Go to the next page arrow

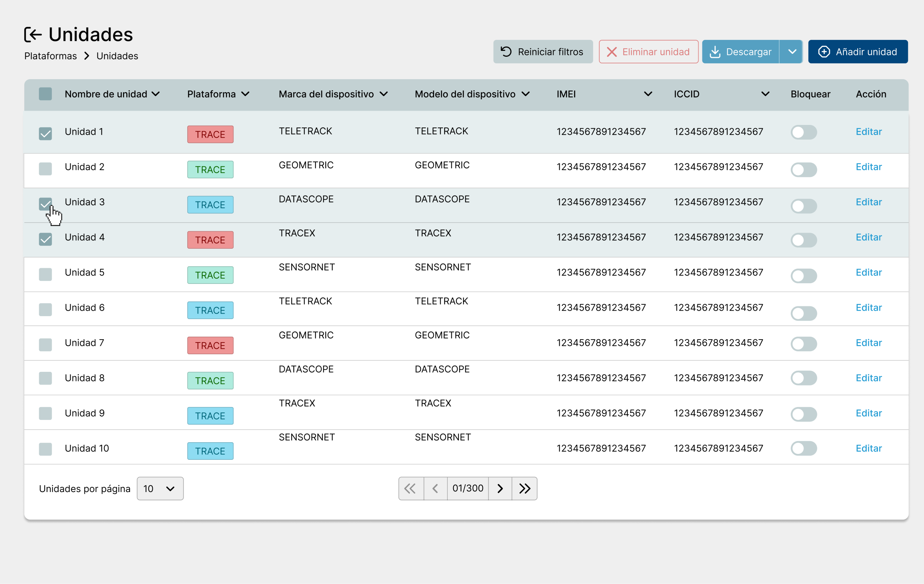[x=500, y=488]
